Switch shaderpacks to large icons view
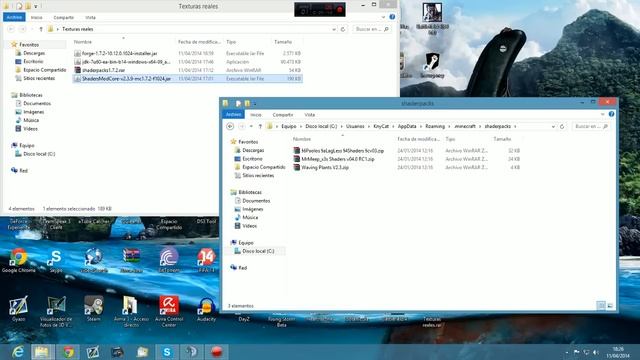Viewport: 640px width, 360px height. coord(610,305)
